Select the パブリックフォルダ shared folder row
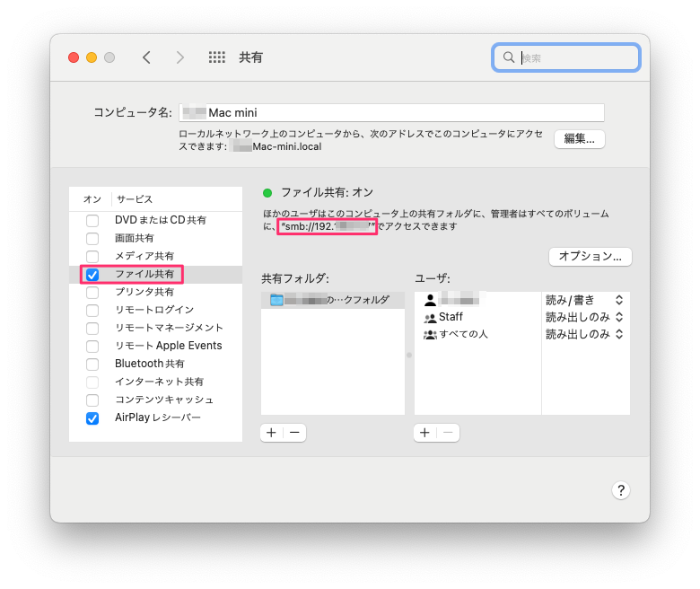The height and width of the screenshot is (589, 700). click(x=333, y=300)
